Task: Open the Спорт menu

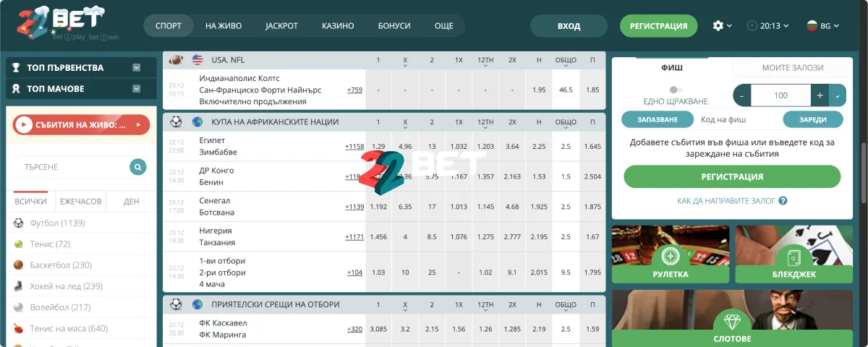Action: [x=169, y=26]
